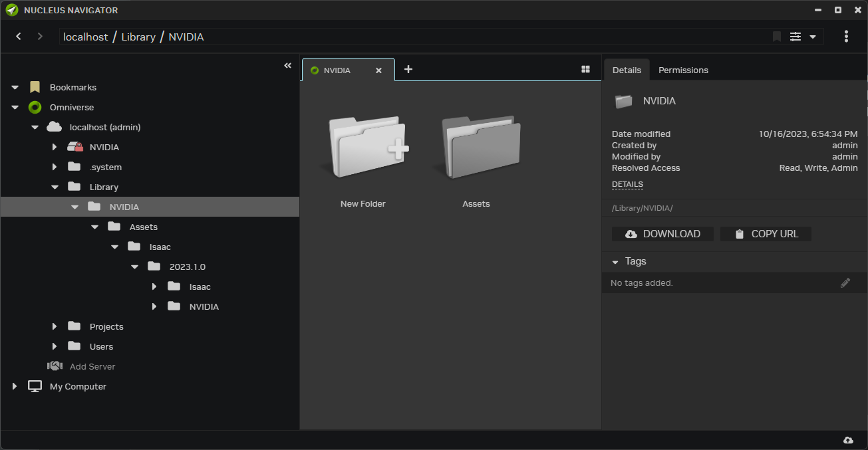Click the Date modified value
The width and height of the screenshot is (868, 450).
click(x=808, y=134)
